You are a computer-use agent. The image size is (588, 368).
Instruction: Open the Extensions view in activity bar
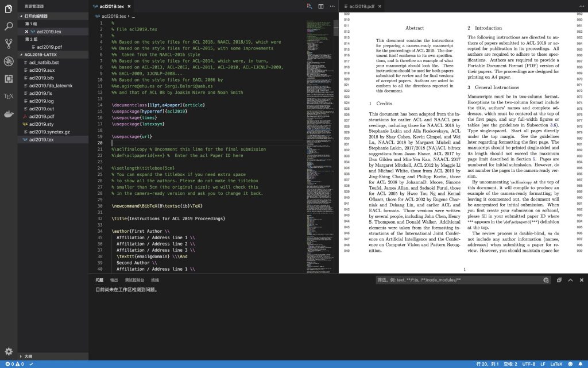coord(8,78)
